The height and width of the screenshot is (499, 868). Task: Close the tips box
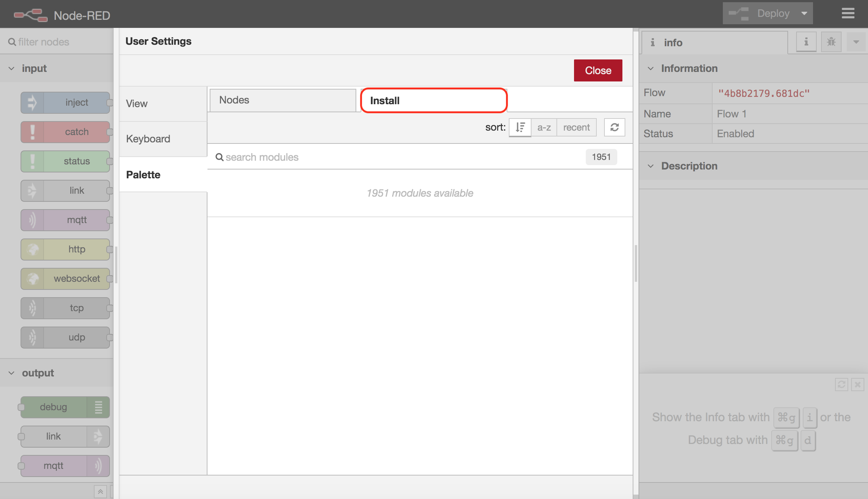(857, 385)
